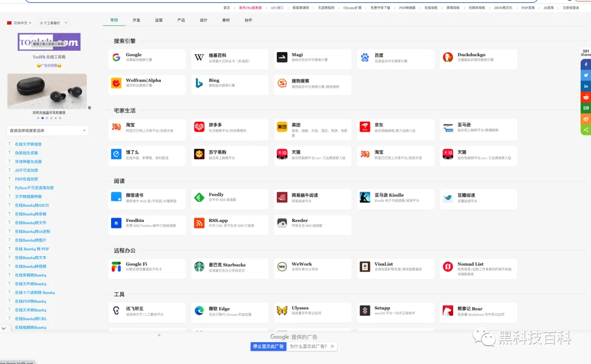Open 在线文字转语音 sidebar link

click(x=28, y=144)
